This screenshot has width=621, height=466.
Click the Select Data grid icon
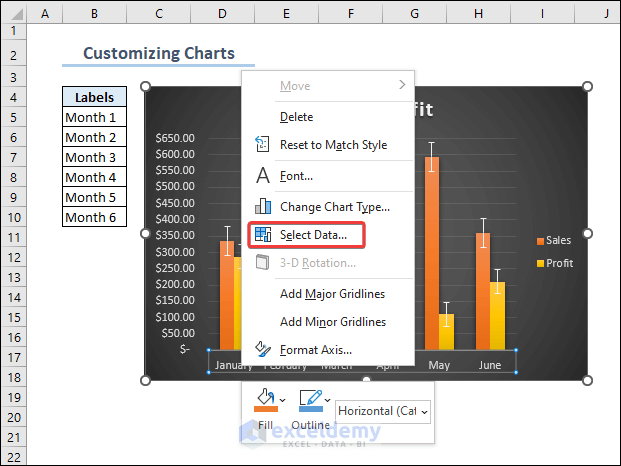tap(263, 235)
